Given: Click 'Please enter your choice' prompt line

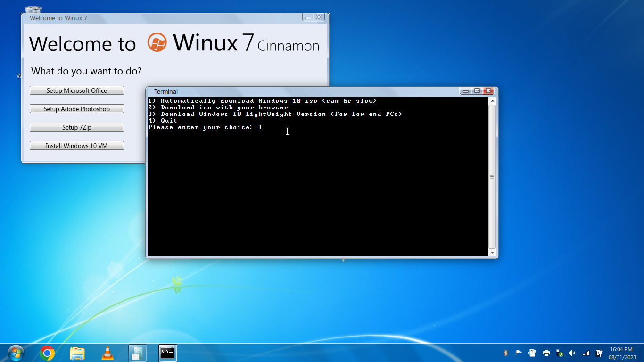Looking at the screenshot, I should [205, 127].
